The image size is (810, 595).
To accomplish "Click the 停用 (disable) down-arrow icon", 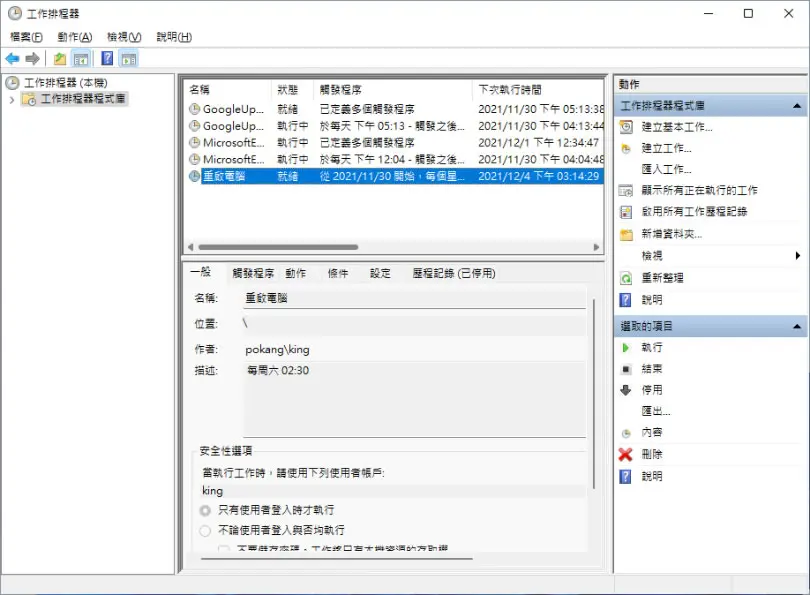I will coord(626,390).
